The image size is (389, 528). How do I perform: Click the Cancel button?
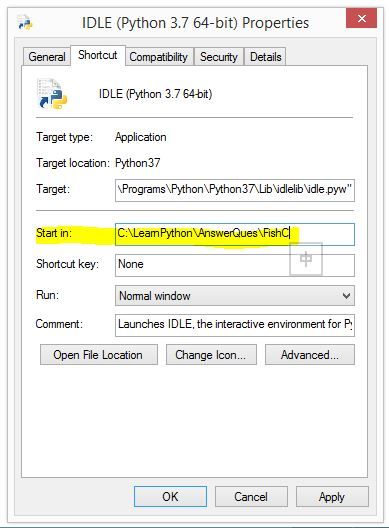[251, 496]
